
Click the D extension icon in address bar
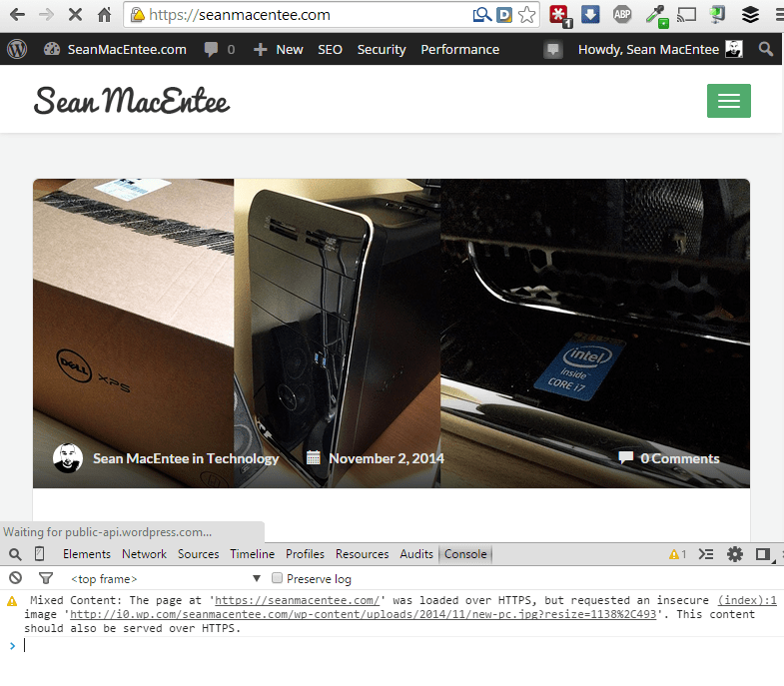(x=504, y=15)
